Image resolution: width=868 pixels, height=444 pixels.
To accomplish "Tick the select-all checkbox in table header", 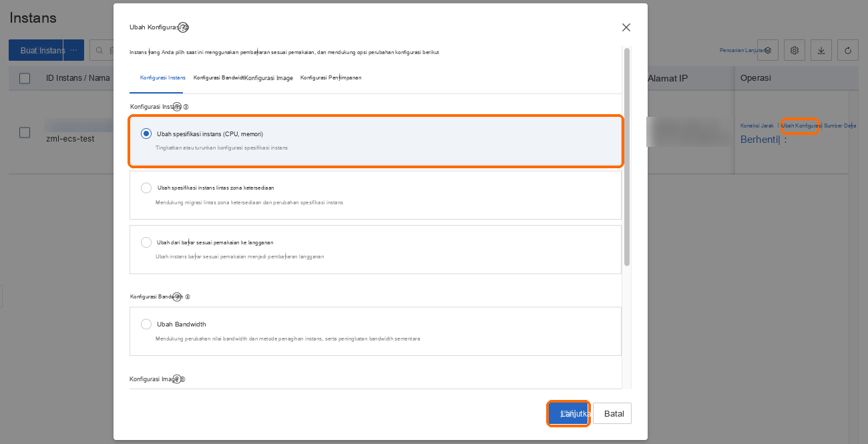I will coord(25,78).
